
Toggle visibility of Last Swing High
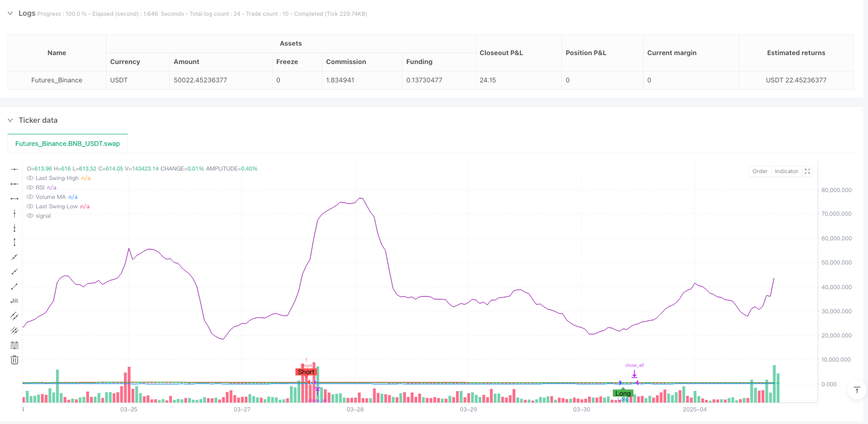coord(30,178)
